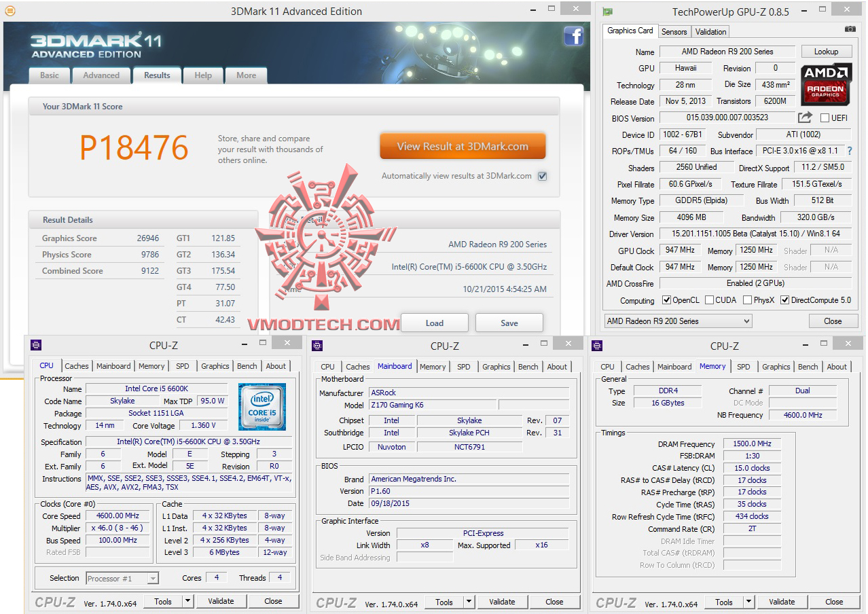868x614 pixels.
Task: Click Close in CPU-Z Memory window
Action: point(834,602)
